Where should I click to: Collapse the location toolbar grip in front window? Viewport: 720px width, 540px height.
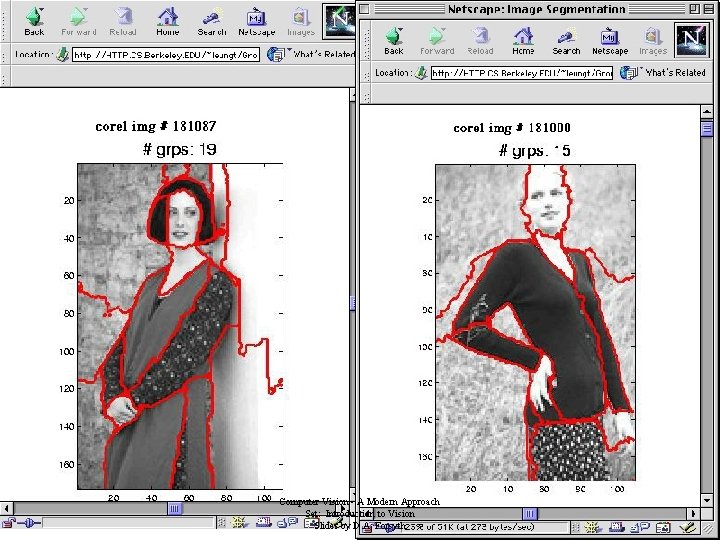366,73
